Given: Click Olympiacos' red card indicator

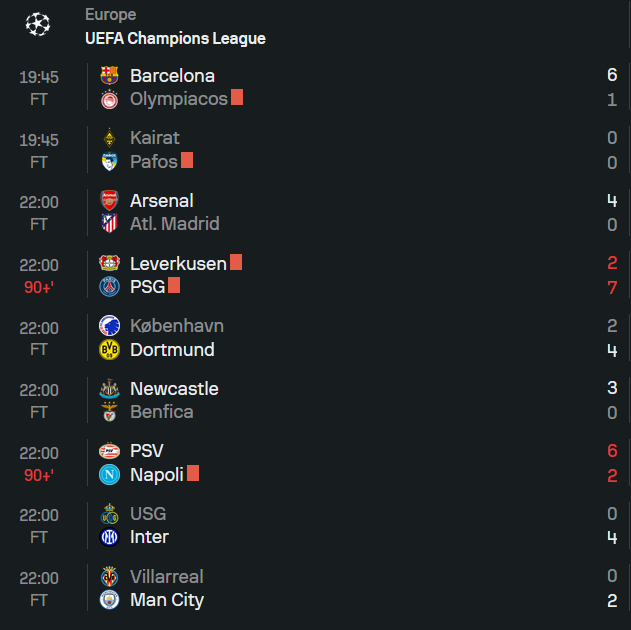Looking at the screenshot, I should (237, 97).
